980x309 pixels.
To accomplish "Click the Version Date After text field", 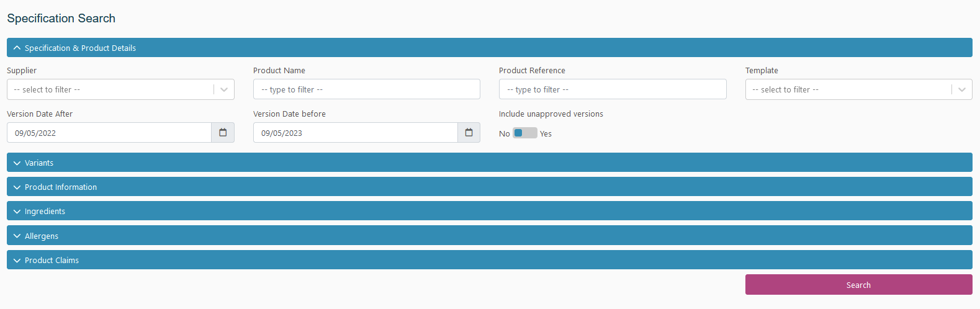I will coord(109,133).
